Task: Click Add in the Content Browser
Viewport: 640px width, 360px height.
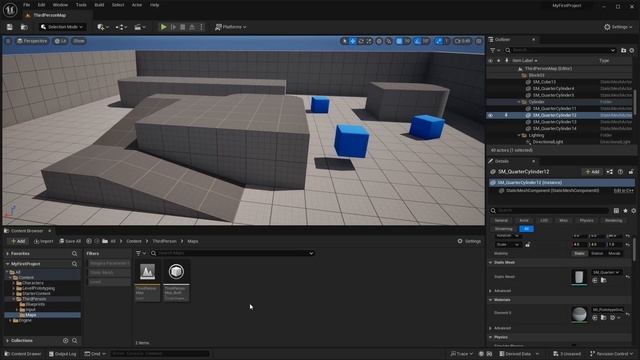Action: 18,241
